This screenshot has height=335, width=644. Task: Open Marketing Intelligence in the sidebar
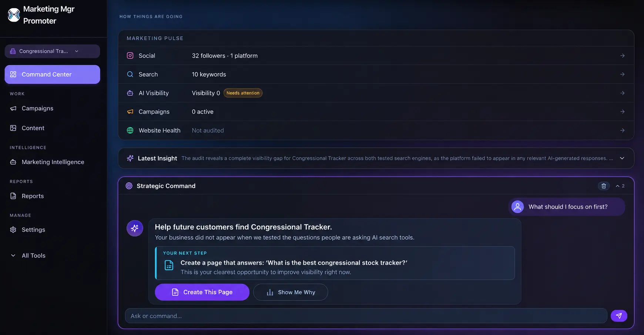click(x=52, y=162)
